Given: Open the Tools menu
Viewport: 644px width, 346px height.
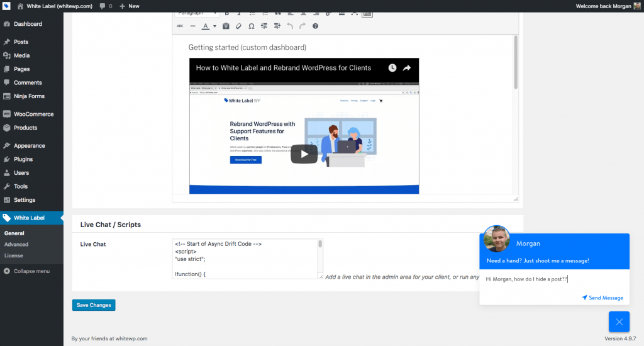Looking at the screenshot, I should [31, 187].
